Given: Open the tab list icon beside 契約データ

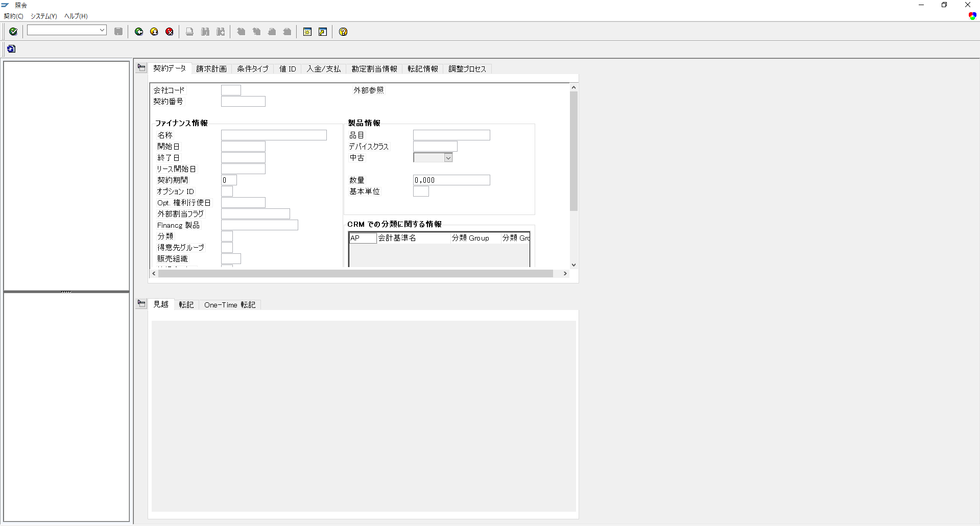Looking at the screenshot, I should pyautogui.click(x=141, y=68).
